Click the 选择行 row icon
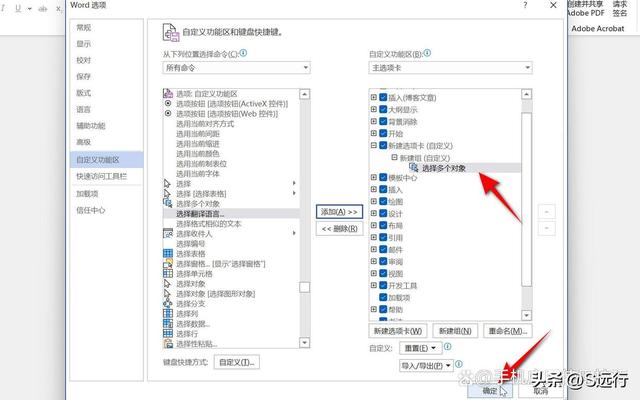 click(168, 333)
